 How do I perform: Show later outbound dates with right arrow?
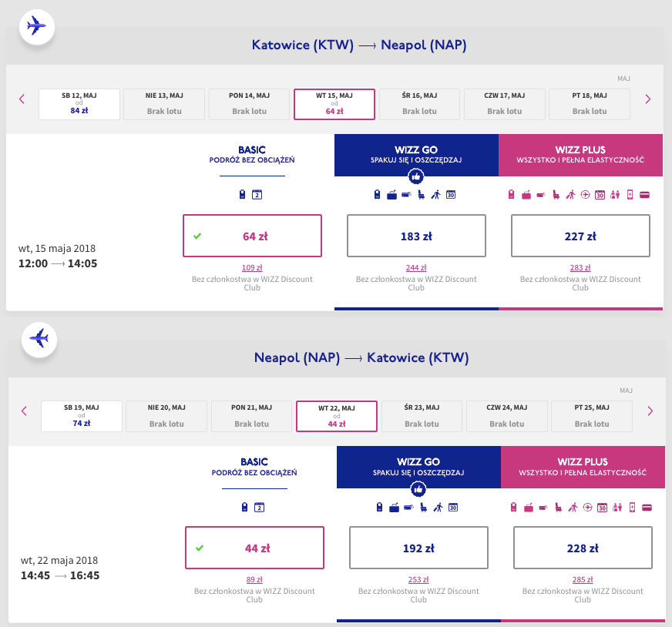(647, 99)
